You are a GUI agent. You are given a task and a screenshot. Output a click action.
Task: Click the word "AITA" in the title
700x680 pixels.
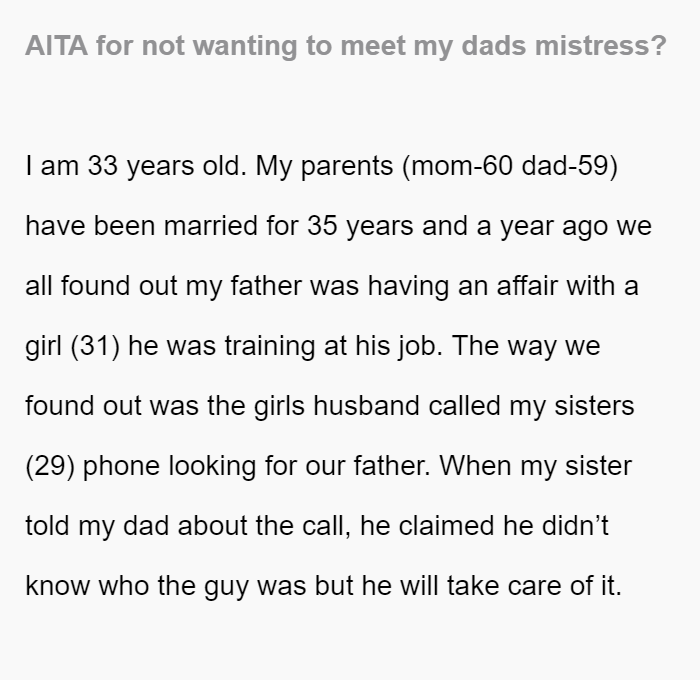pyautogui.click(x=56, y=46)
